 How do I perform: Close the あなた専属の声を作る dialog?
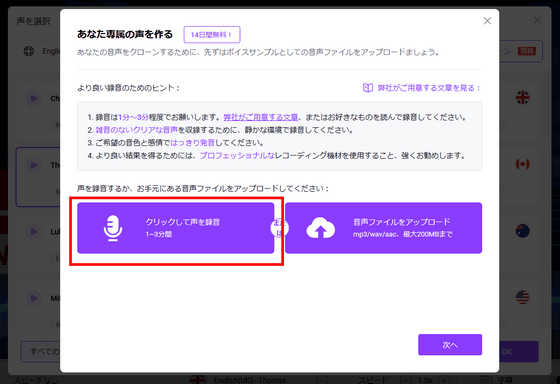pyautogui.click(x=487, y=21)
